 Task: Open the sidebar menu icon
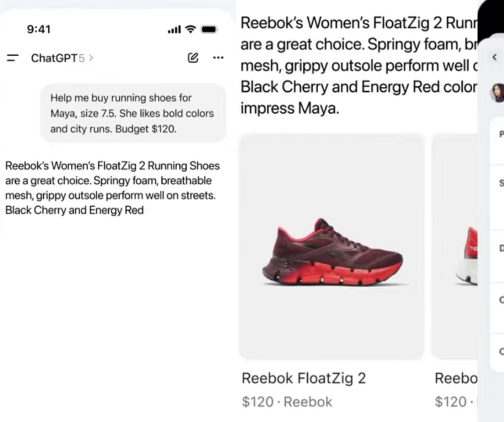tap(13, 58)
